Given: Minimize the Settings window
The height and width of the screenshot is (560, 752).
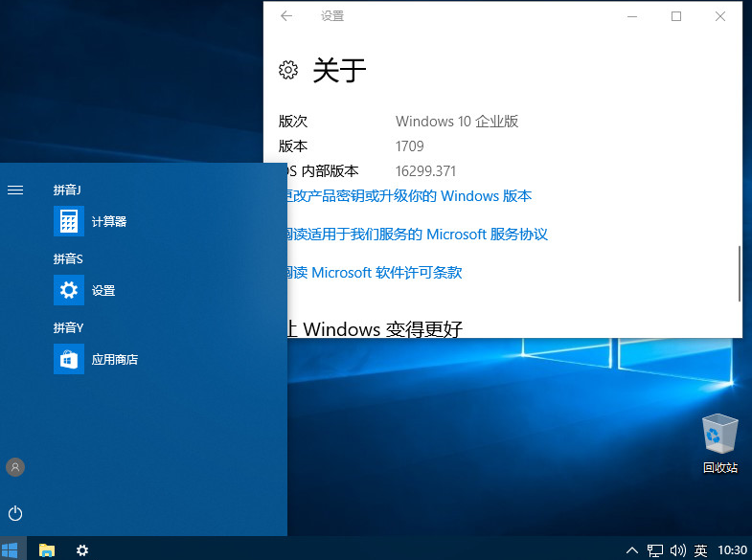Looking at the screenshot, I should point(632,16).
